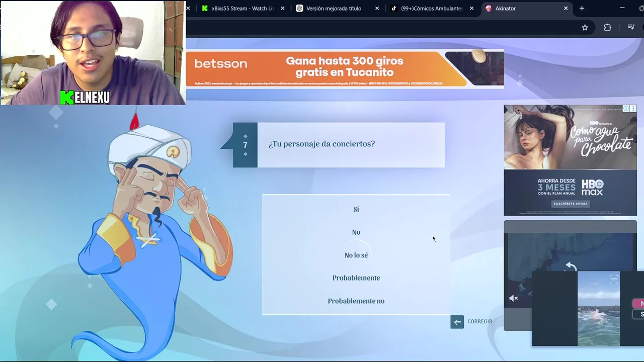Pick the "Probablemente no" answer
This screenshot has height=362, width=644.
coord(356,301)
